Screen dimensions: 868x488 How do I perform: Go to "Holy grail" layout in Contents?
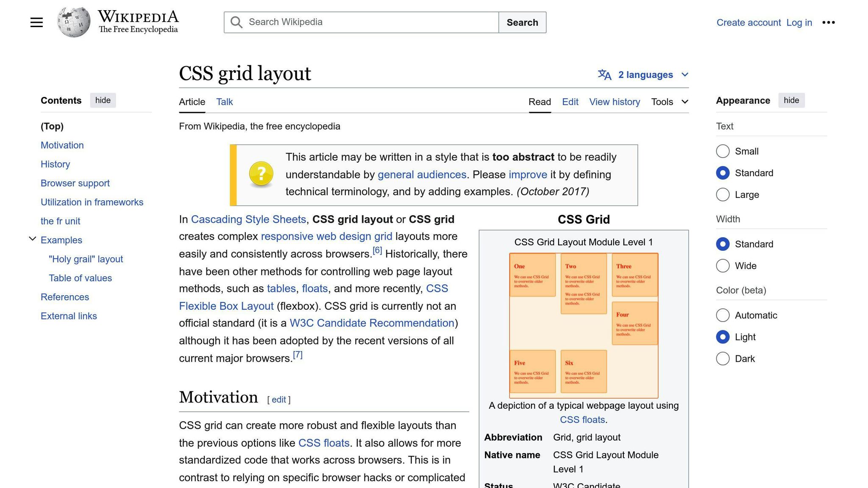86,259
